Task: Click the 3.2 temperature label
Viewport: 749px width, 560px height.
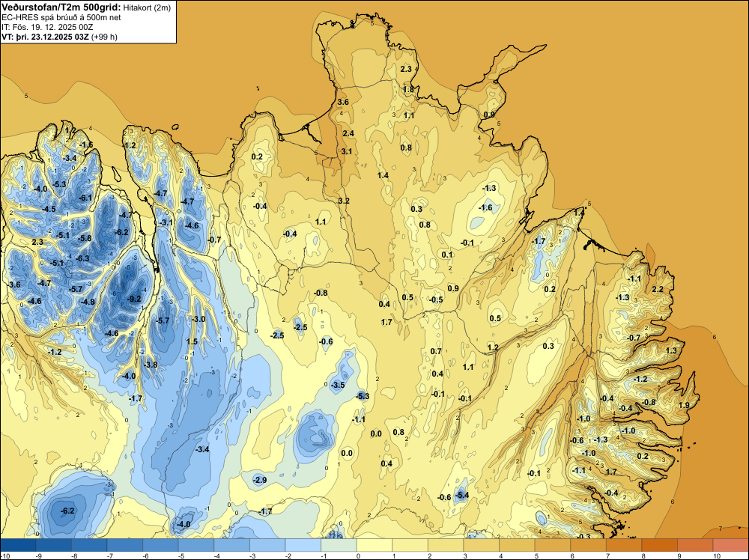Action: 344,201
